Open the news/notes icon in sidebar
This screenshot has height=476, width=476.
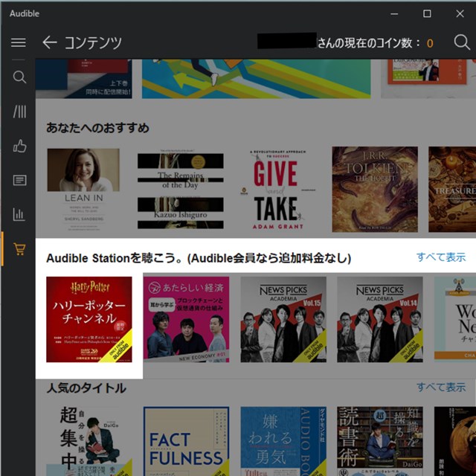[x=19, y=180]
